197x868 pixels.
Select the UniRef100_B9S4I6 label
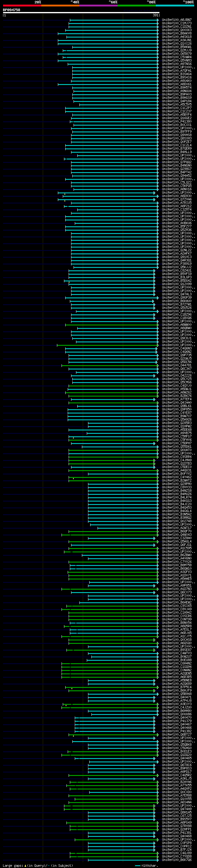[x=177, y=78]
